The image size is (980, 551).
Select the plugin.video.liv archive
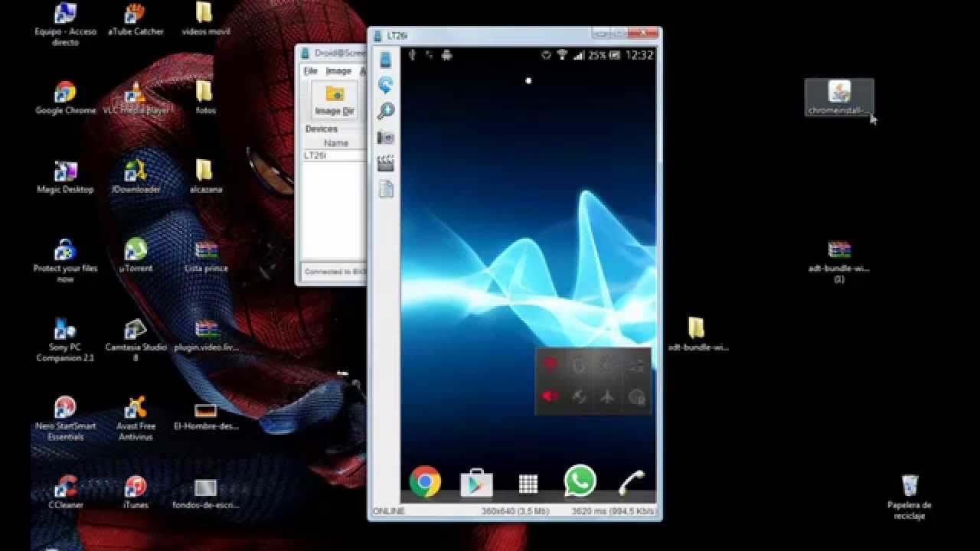[x=206, y=334]
